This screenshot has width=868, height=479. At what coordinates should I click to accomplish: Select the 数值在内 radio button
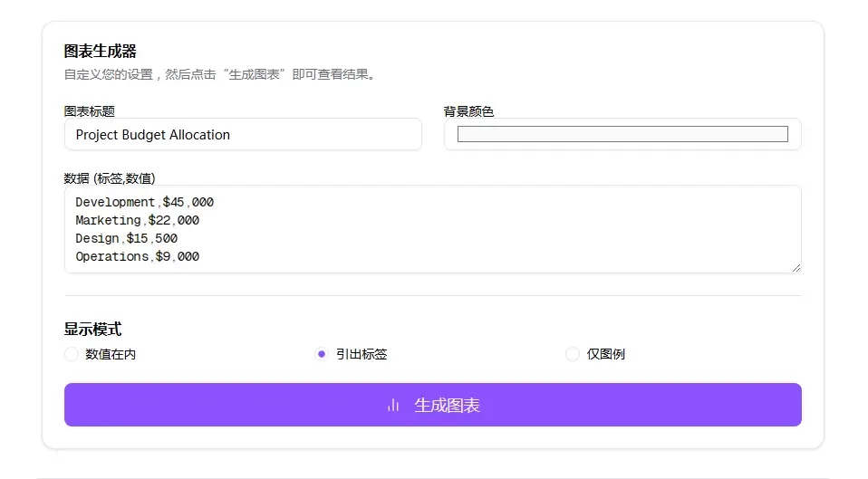coord(72,354)
